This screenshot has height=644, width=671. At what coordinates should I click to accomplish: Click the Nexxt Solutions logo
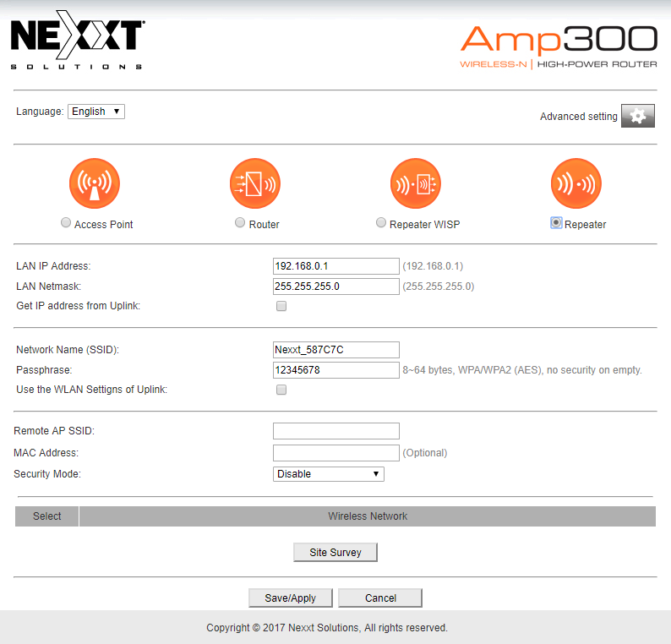[77, 45]
